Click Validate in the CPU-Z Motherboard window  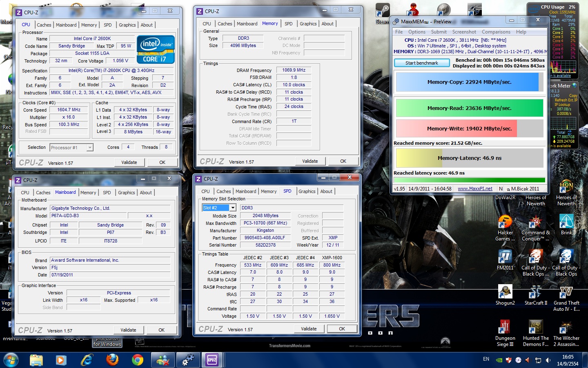tap(128, 330)
